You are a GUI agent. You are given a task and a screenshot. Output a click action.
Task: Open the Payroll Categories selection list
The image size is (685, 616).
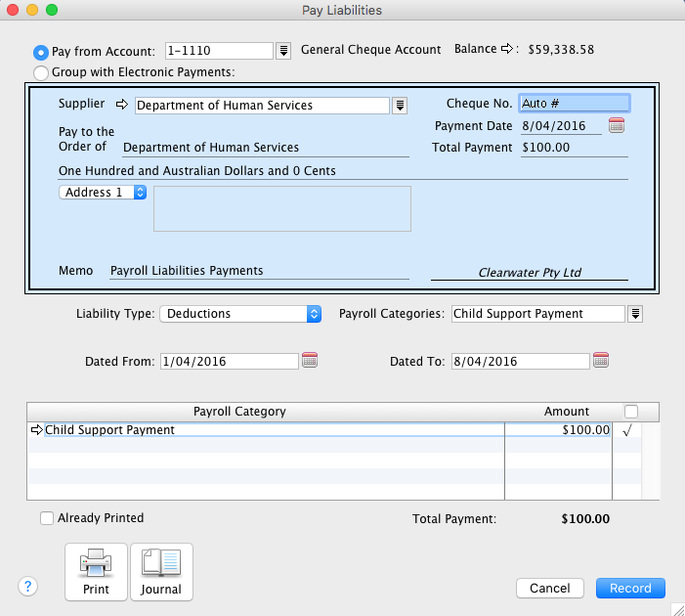click(635, 314)
